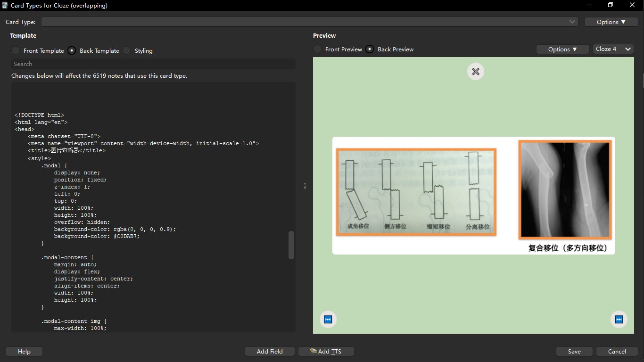Restore down the Card Types window

click(x=611, y=5)
